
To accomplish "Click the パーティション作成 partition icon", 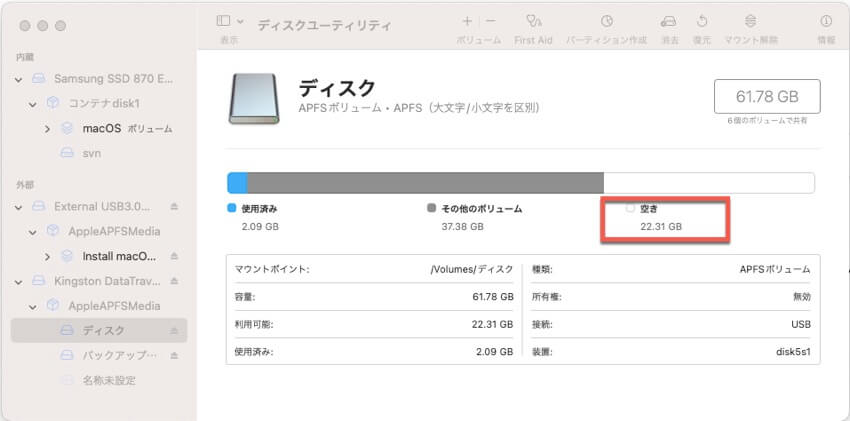I will click(x=606, y=21).
